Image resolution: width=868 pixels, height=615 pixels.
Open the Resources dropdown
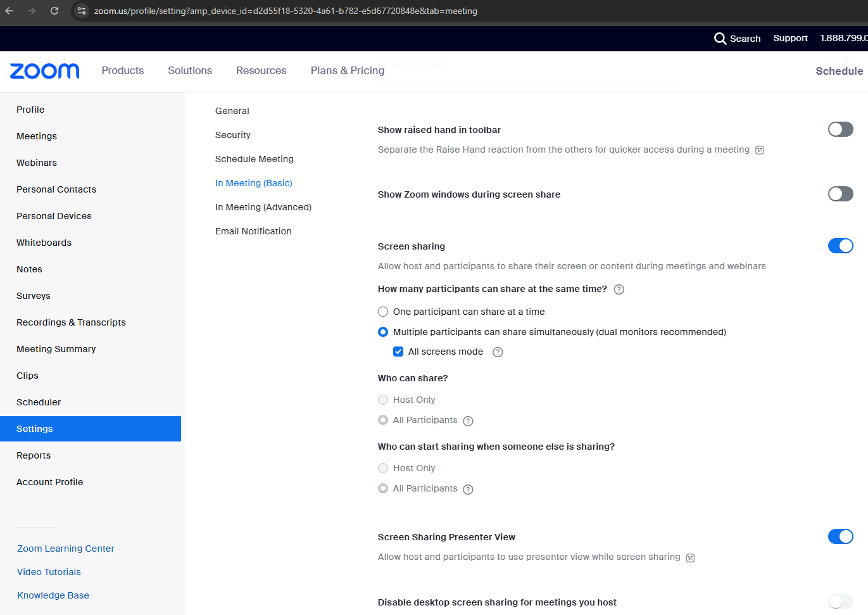[x=261, y=71]
